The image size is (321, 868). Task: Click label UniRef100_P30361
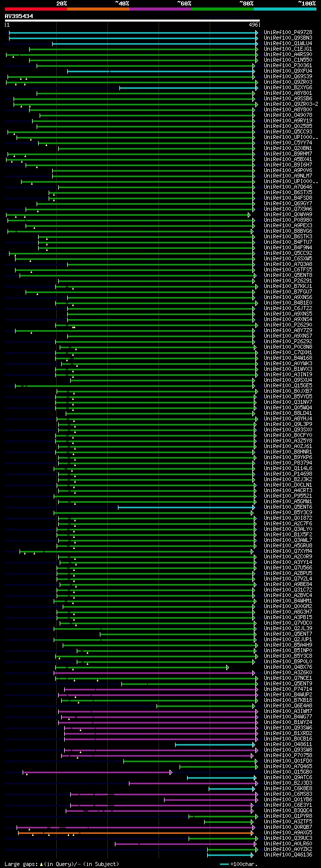click(x=288, y=65)
